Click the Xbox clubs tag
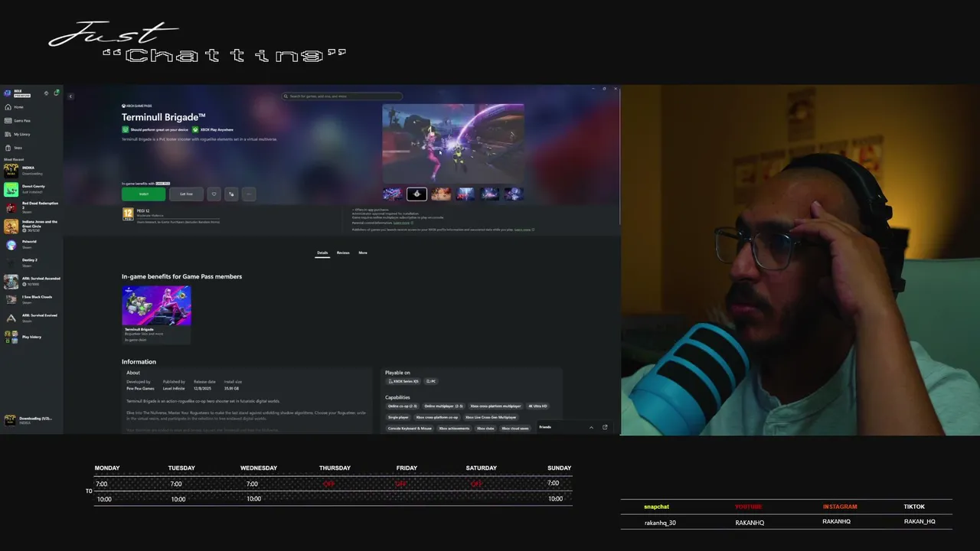The width and height of the screenshot is (980, 551). (485, 429)
